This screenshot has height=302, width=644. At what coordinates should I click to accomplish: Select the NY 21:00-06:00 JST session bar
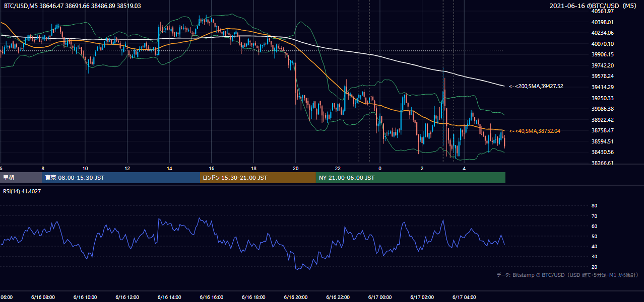[411, 178]
